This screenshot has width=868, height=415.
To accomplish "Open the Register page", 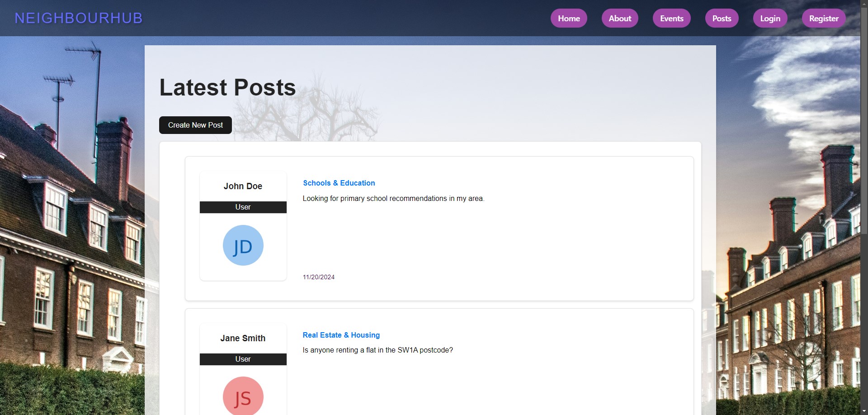I will point(823,19).
